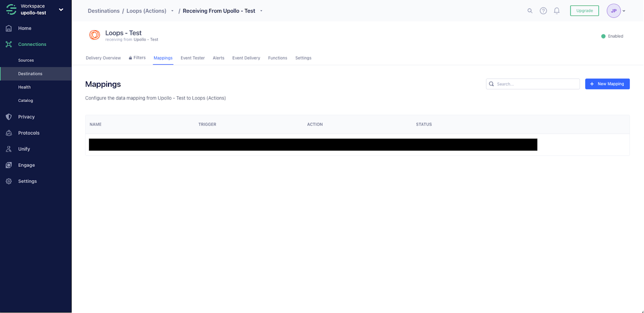Open the notifications bell
This screenshot has height=313, width=644.
557,11
